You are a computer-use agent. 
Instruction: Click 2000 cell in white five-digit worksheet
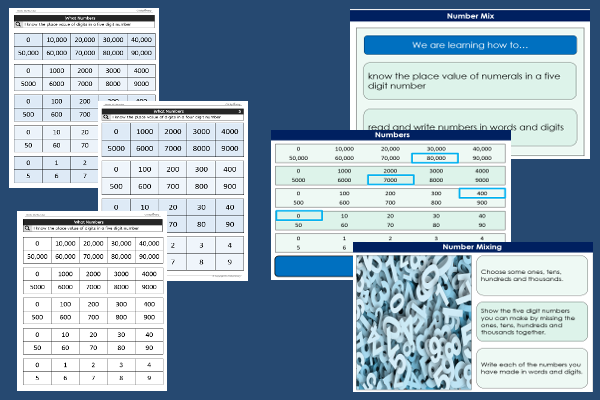click(93, 274)
